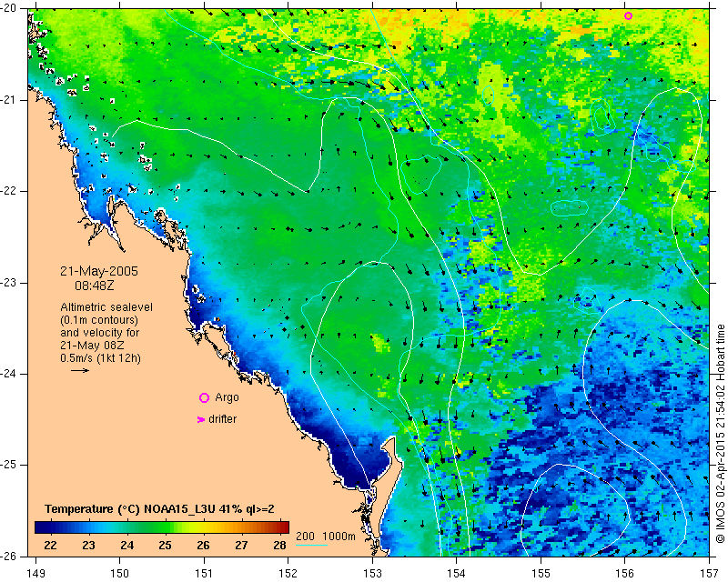Click the '-20' latitude axis label

10,9
